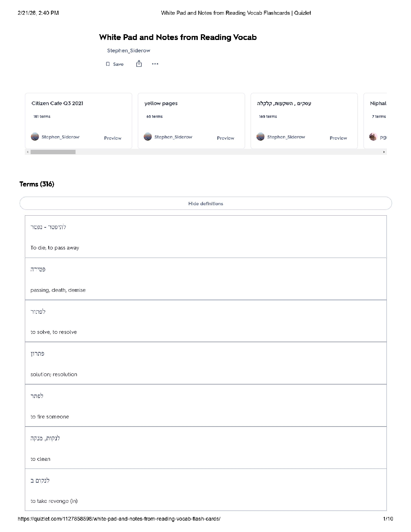
Task: Preview the yellow pages set
Action: [x=225, y=138]
